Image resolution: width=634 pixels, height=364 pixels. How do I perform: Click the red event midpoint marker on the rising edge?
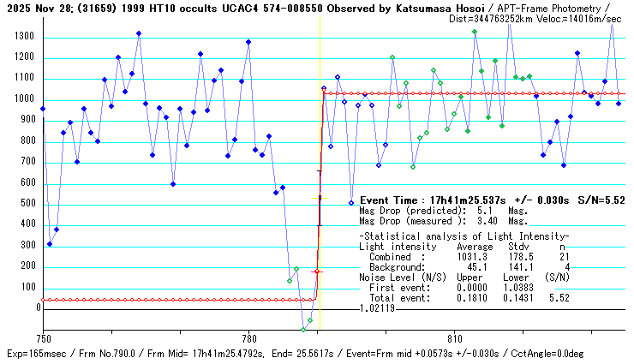coord(316,272)
